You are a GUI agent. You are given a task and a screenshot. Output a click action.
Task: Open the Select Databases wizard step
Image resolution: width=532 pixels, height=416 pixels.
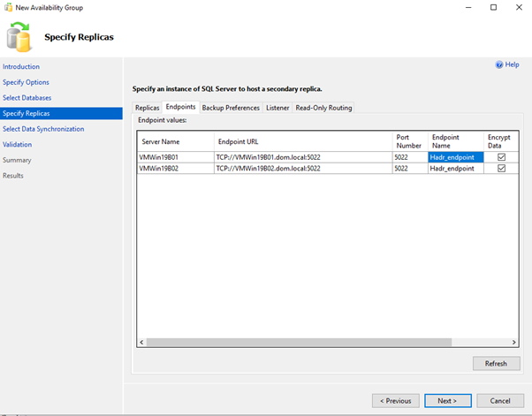pos(27,97)
